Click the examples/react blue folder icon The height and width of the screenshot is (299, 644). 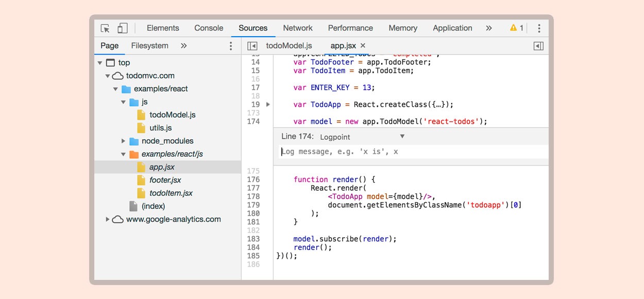tap(126, 89)
